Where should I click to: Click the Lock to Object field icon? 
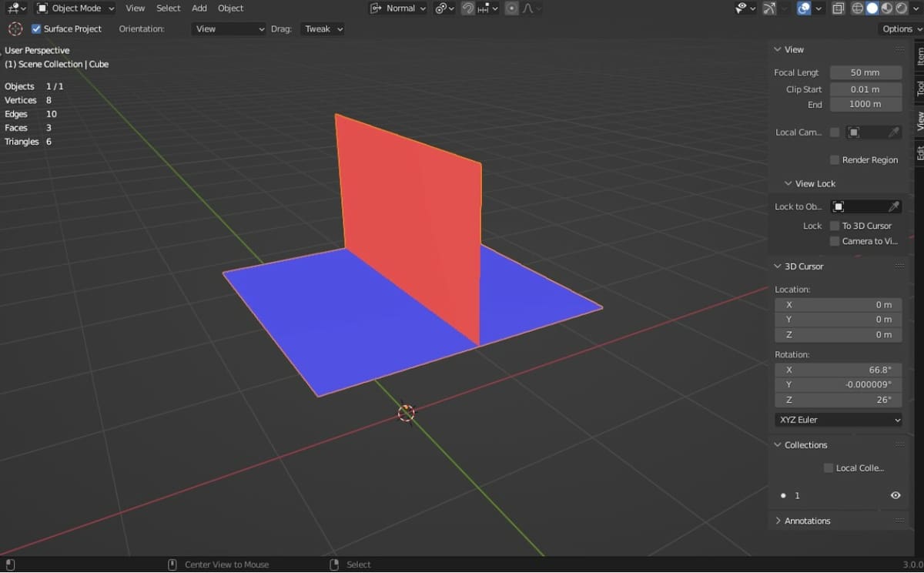(839, 206)
